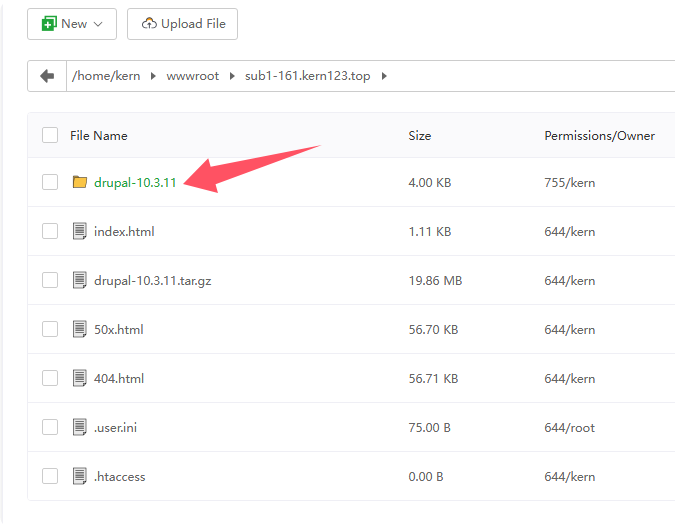Expand the arrow after sub1-161.kern123.top

384,76
